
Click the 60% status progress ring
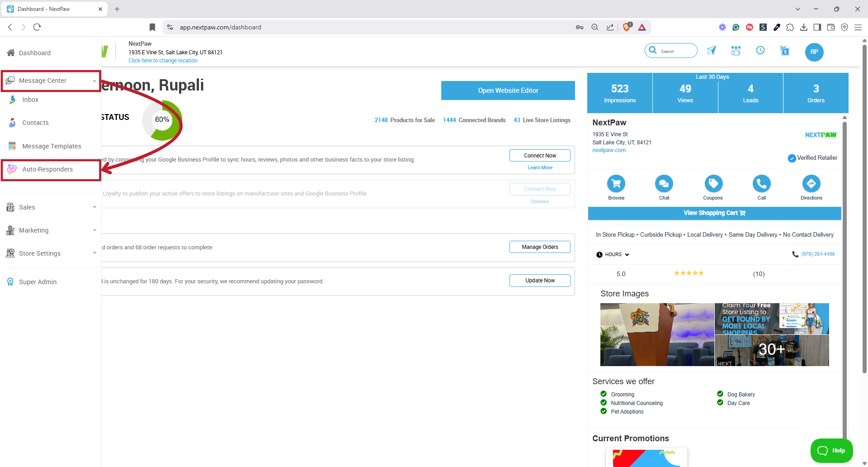click(162, 120)
